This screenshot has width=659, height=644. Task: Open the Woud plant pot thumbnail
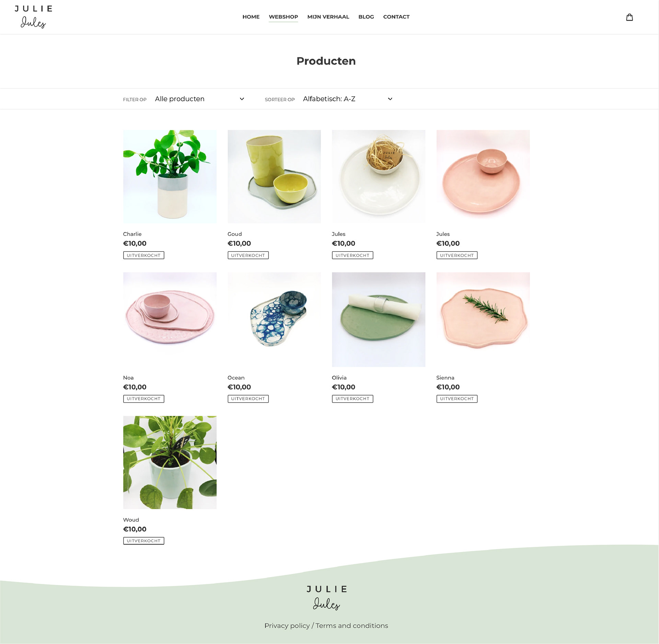click(170, 462)
